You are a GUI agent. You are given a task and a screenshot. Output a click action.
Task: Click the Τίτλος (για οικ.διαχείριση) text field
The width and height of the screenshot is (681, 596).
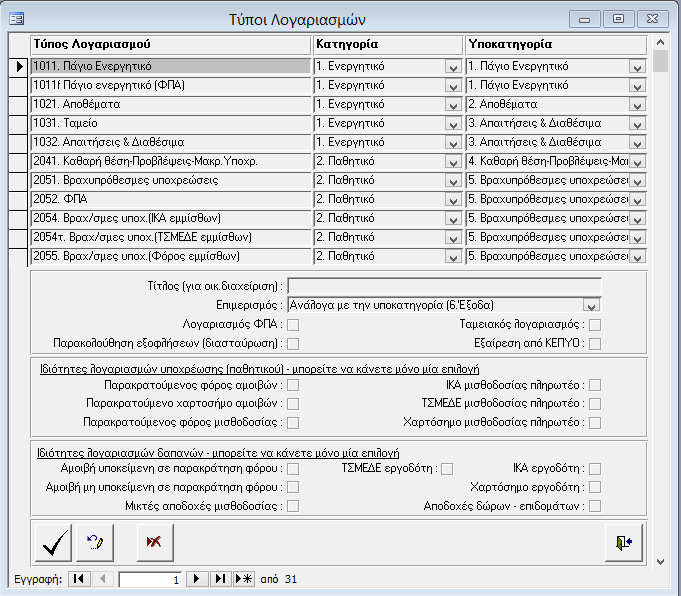[444, 286]
